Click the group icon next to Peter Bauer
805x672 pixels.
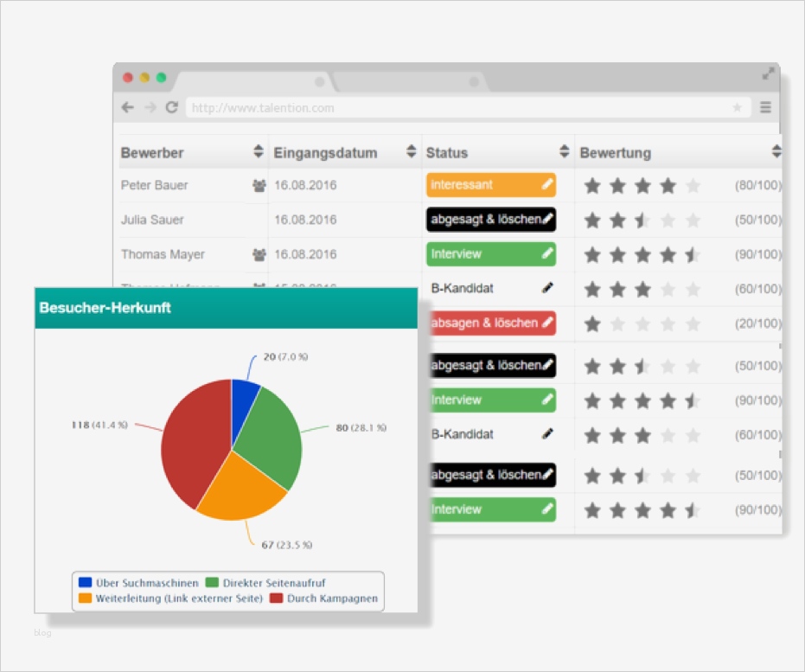pos(259,185)
